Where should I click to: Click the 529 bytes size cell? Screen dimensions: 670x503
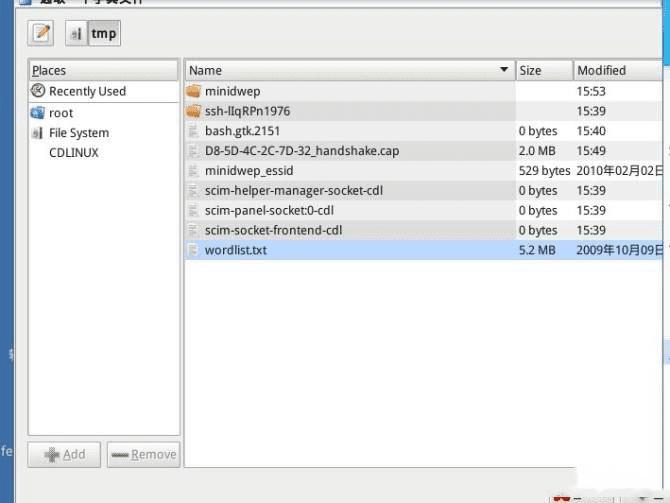pyautogui.click(x=544, y=171)
